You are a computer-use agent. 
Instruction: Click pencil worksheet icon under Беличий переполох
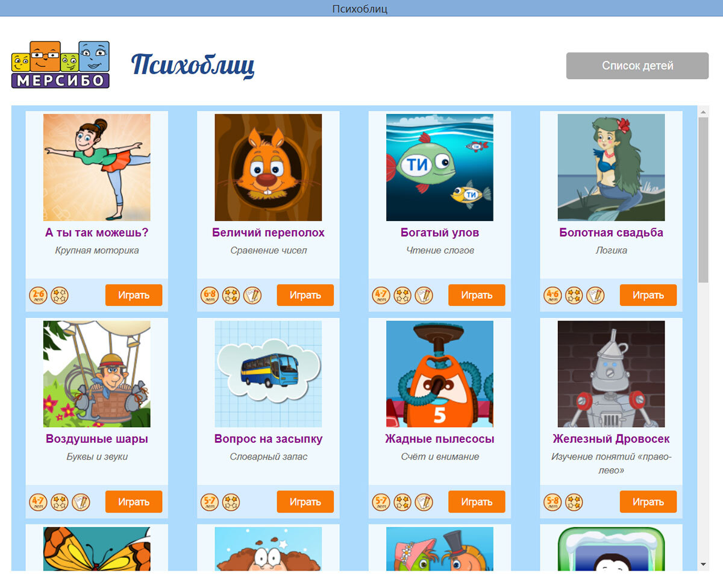click(252, 295)
